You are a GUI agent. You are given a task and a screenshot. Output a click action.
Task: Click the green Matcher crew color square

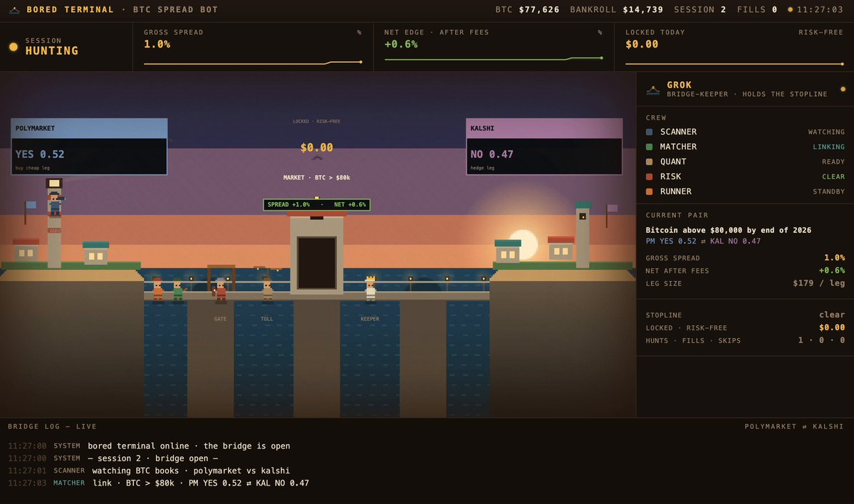click(649, 147)
